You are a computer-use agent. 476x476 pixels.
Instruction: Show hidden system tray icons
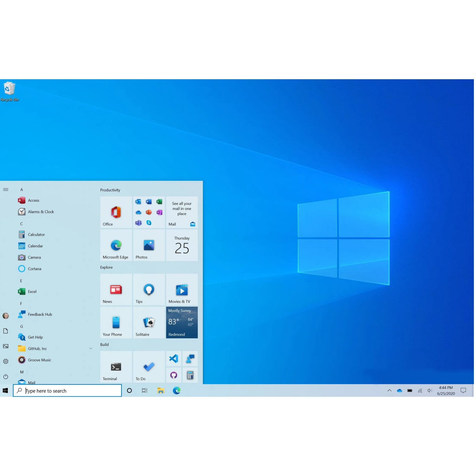click(x=389, y=391)
